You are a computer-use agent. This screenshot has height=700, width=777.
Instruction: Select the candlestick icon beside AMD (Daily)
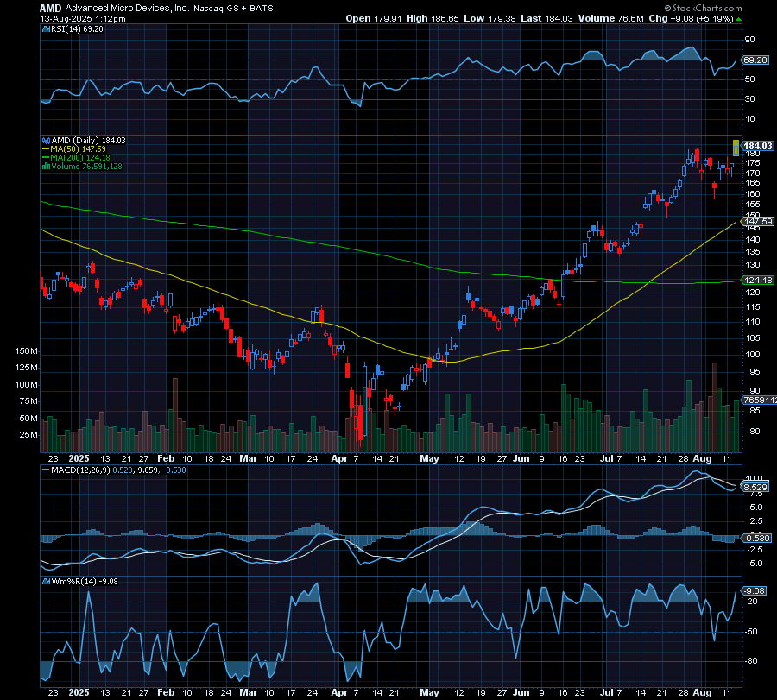pos(44,139)
